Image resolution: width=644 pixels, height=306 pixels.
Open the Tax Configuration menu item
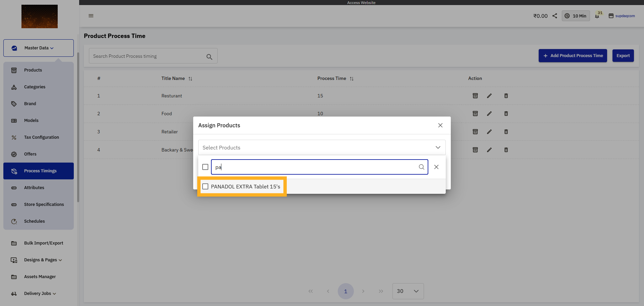(41, 137)
